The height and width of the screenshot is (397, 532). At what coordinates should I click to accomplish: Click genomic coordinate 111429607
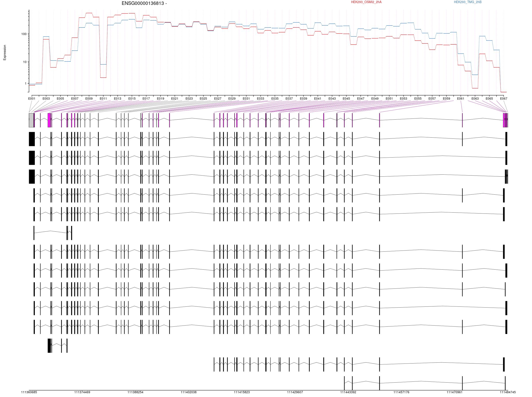(295, 392)
